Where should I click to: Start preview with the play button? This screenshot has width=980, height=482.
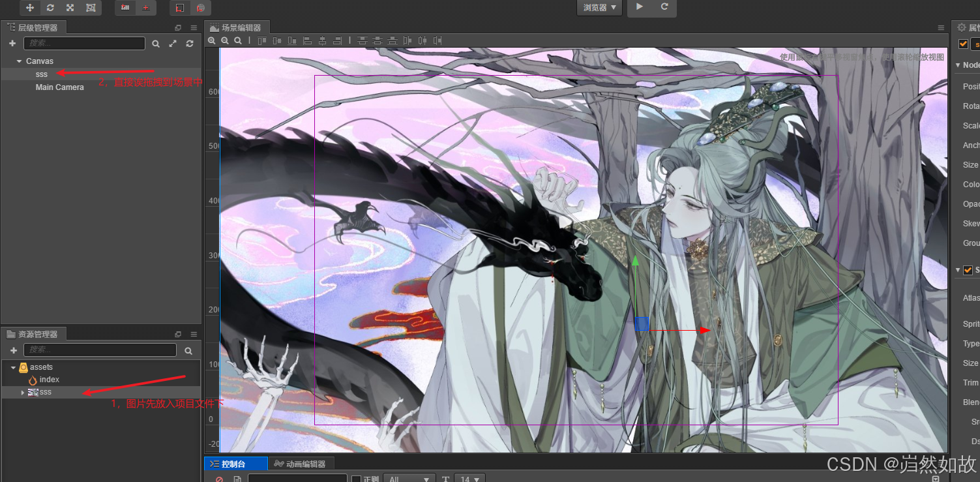pyautogui.click(x=640, y=7)
